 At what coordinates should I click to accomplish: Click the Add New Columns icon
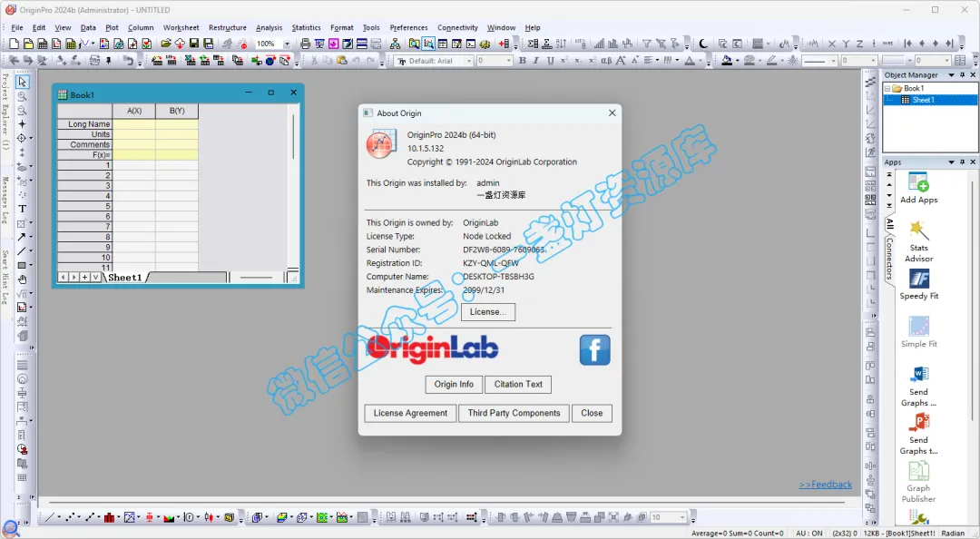pyautogui.click(x=504, y=44)
